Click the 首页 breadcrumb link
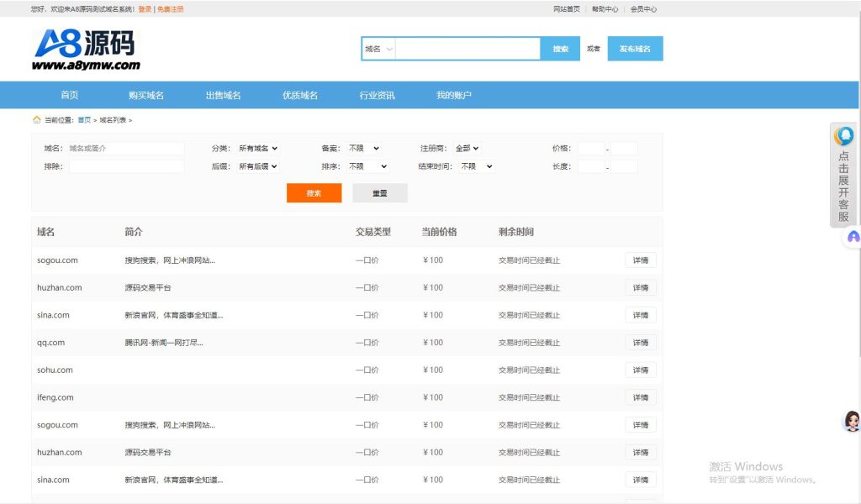The height and width of the screenshot is (504, 861). [x=84, y=119]
